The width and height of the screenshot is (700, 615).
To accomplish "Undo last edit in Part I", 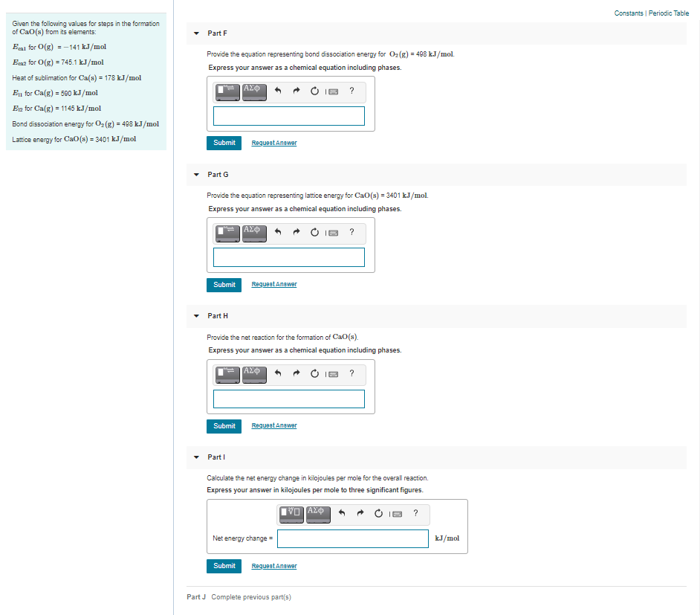I will [342, 513].
